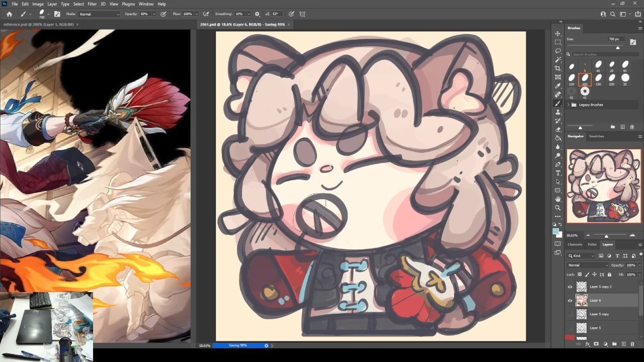
Task: Open the Layer menu
Action: [x=52, y=4]
